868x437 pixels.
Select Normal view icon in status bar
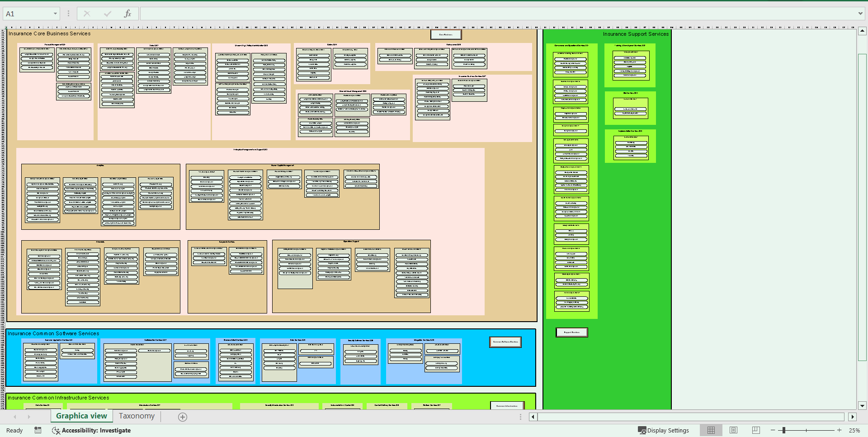[x=711, y=430]
